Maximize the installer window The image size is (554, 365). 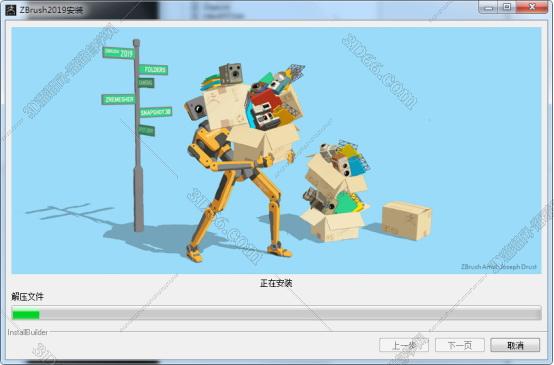pyautogui.click(x=507, y=7)
